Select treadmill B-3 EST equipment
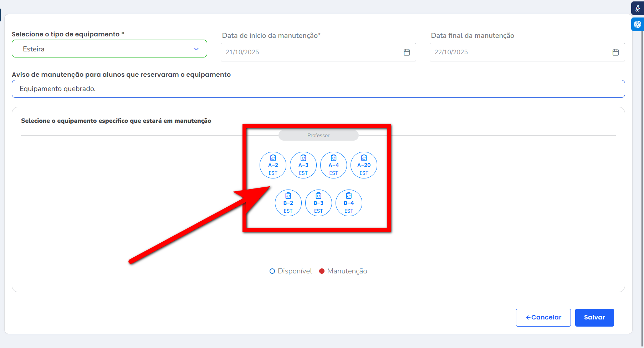Screen dimensions: 644x348 pos(318,203)
